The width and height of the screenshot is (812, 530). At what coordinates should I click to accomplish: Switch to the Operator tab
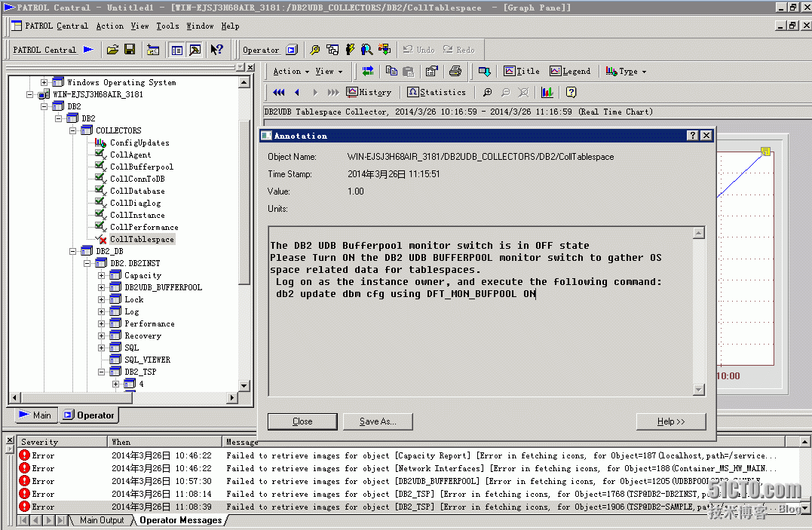88,415
